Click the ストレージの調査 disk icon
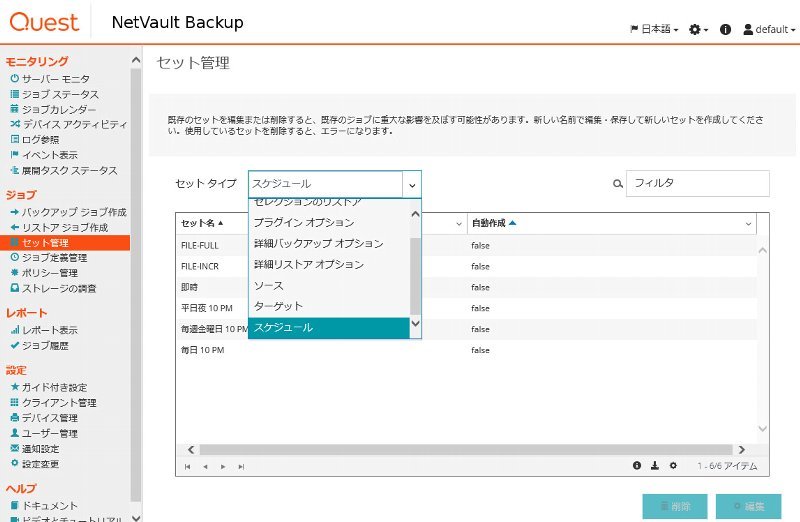Viewport: 800px width, 522px height. 14,288
